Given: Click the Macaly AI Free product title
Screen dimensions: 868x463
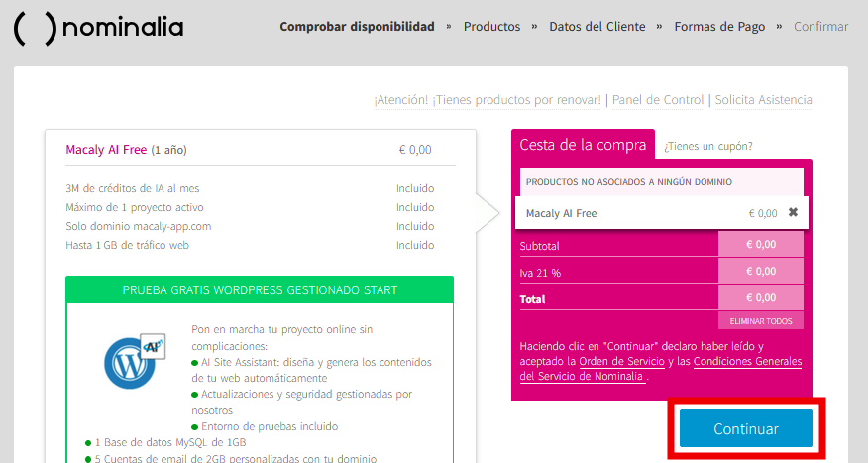Looking at the screenshot, I should (x=106, y=150).
